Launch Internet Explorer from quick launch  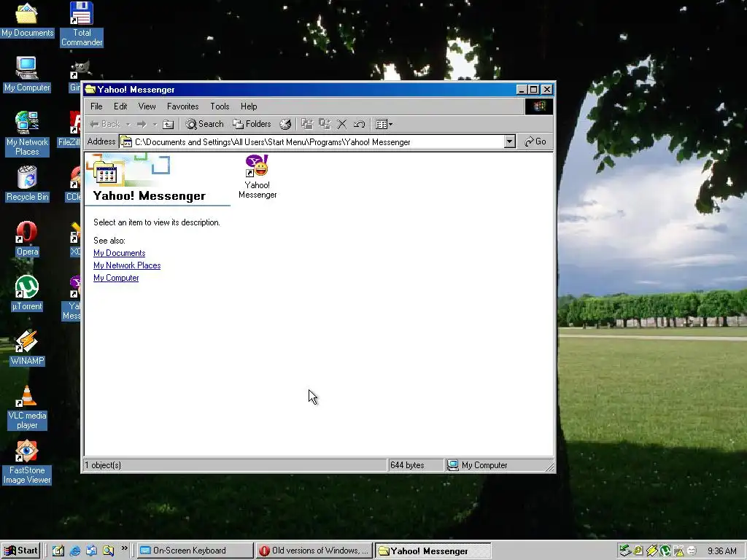(75, 551)
